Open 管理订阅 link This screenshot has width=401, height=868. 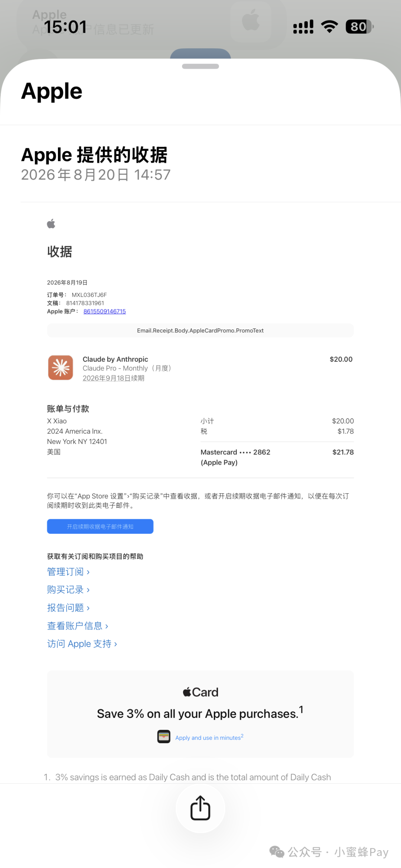pyautogui.click(x=68, y=572)
